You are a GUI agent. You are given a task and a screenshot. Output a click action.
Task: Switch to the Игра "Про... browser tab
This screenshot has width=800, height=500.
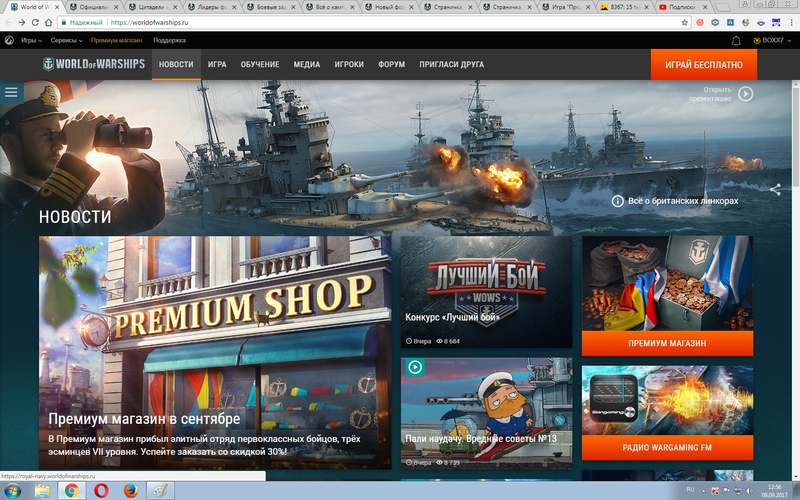566,7
